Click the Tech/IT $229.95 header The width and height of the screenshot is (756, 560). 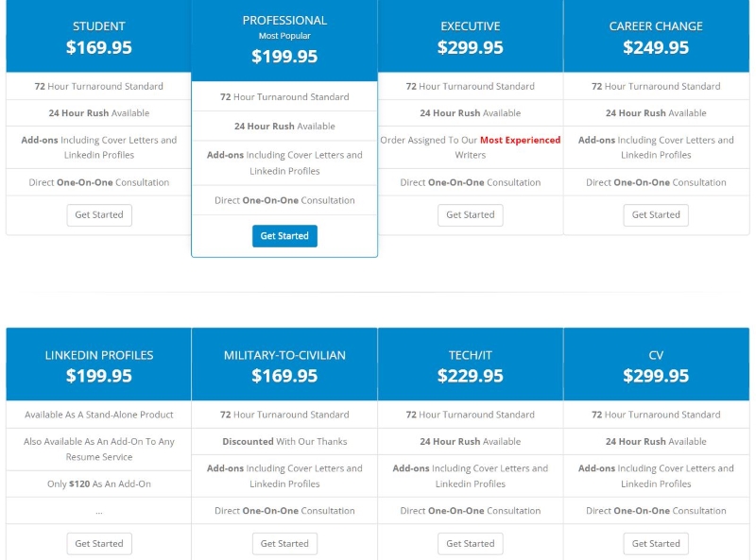(x=470, y=365)
